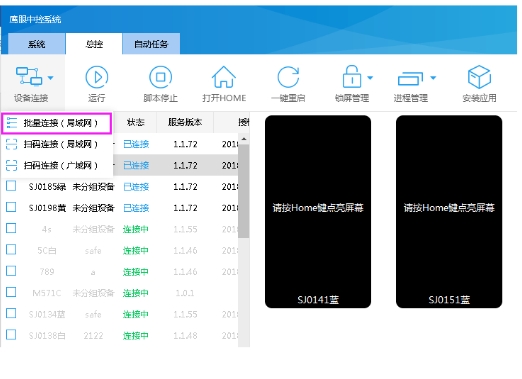522x379 pixels.
Task: Click the 打开HOME house icon
Action: 224,77
